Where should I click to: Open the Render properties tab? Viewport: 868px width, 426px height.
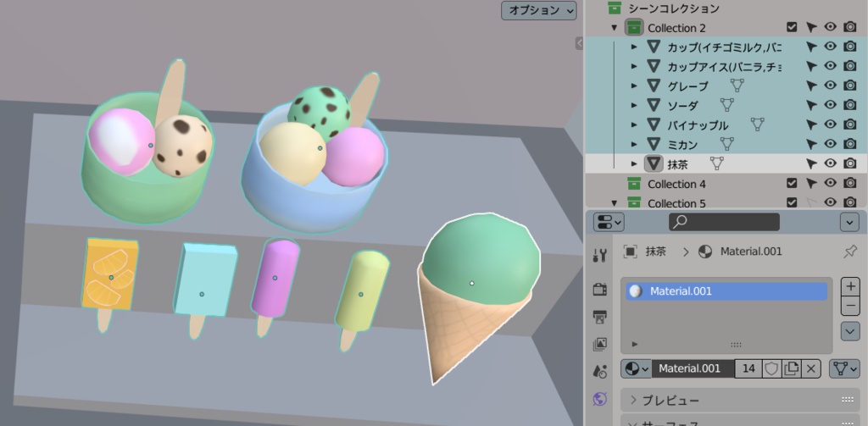(599, 289)
